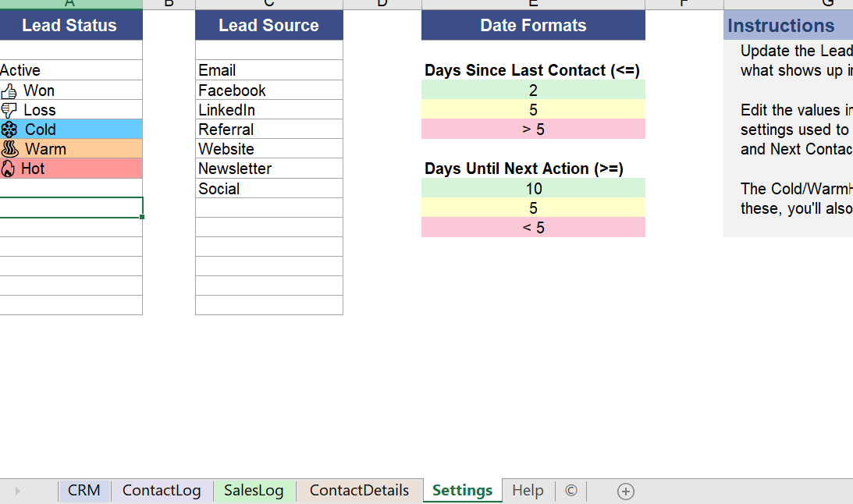
Task: Select the pink '> 5' cell
Action: (x=533, y=130)
